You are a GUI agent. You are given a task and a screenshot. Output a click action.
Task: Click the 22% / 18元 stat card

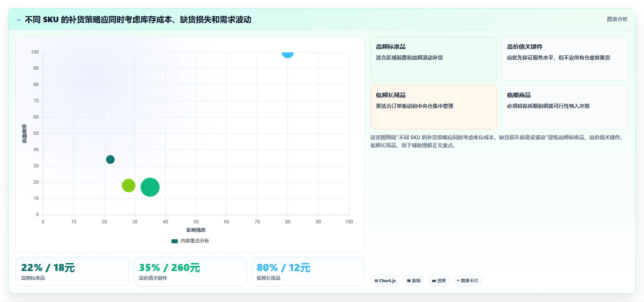tap(72, 271)
